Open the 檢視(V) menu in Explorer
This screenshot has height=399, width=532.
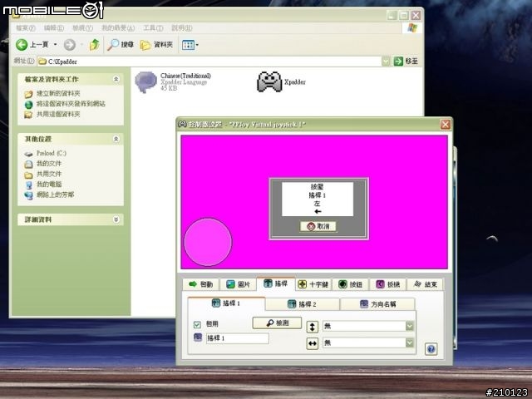point(83,27)
